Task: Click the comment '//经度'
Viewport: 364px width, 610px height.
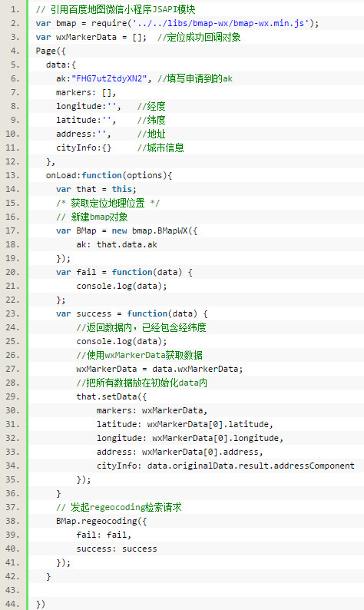Action: (151, 106)
